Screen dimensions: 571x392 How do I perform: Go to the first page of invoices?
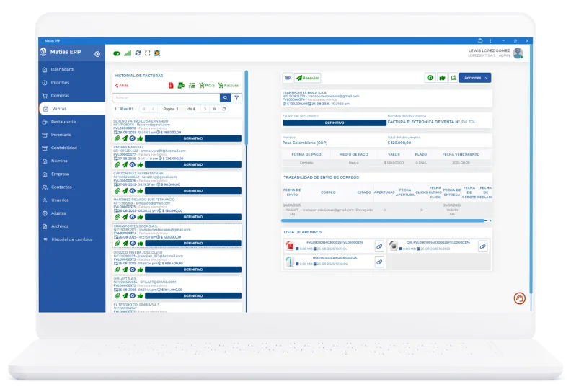coord(144,109)
